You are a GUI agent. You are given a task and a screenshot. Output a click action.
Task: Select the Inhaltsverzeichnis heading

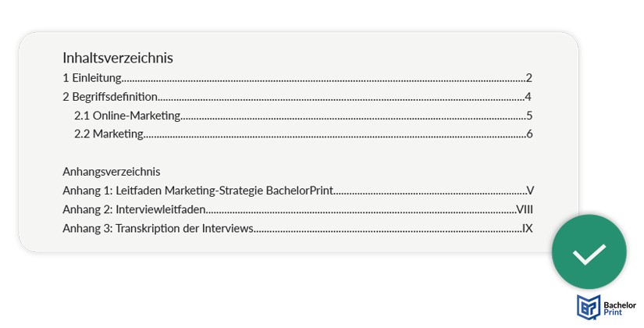coord(117,58)
